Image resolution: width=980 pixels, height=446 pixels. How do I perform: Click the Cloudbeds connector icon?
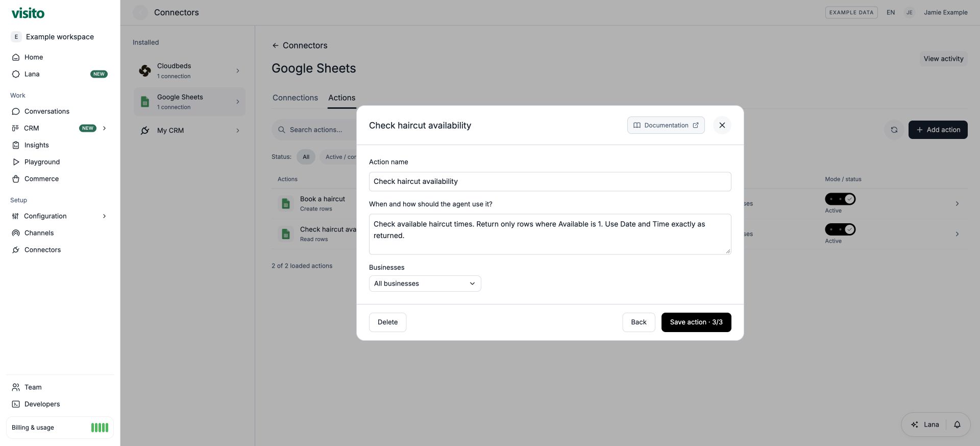(x=145, y=71)
